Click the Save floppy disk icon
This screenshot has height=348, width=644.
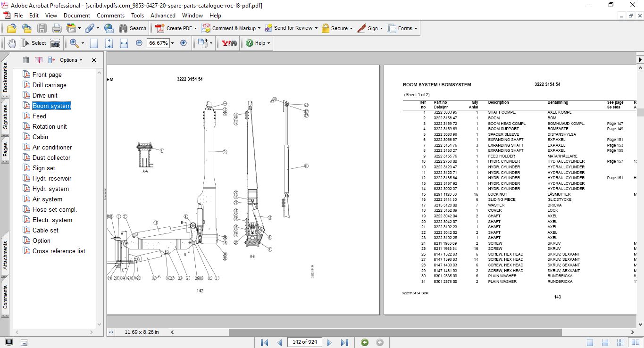42,28
